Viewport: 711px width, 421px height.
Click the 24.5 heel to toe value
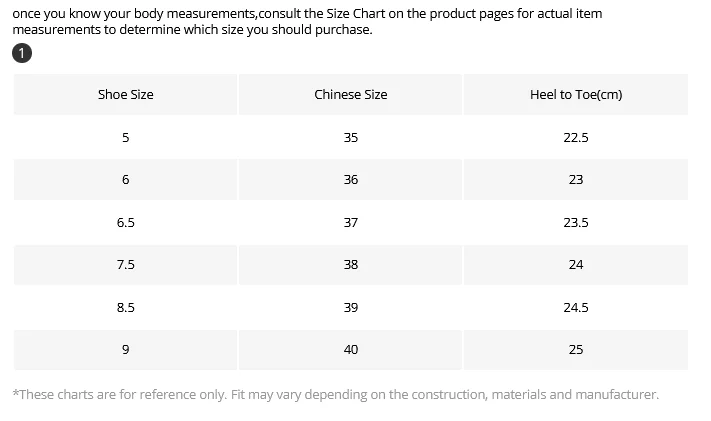tap(576, 307)
